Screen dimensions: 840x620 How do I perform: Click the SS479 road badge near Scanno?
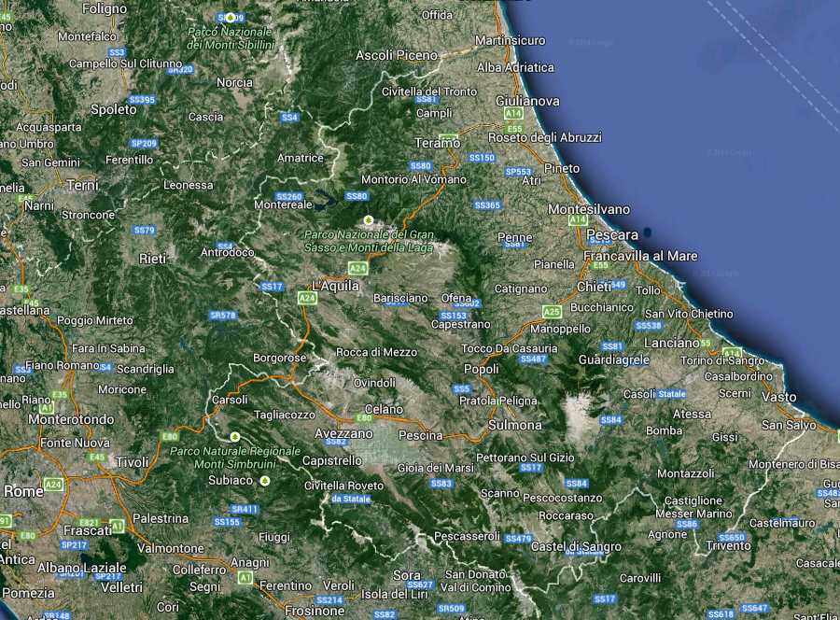pyautogui.click(x=518, y=539)
